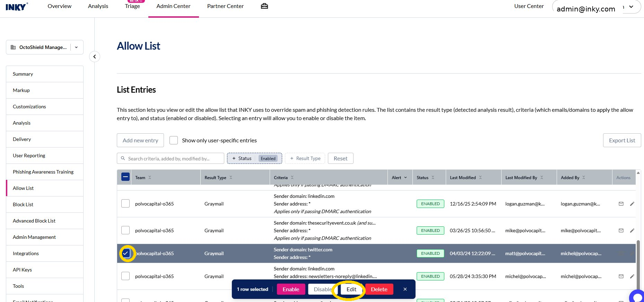Click the pencil icon in the 12/16/25 linkedin.com row
Screen dimensions: 644x302
(632, 204)
